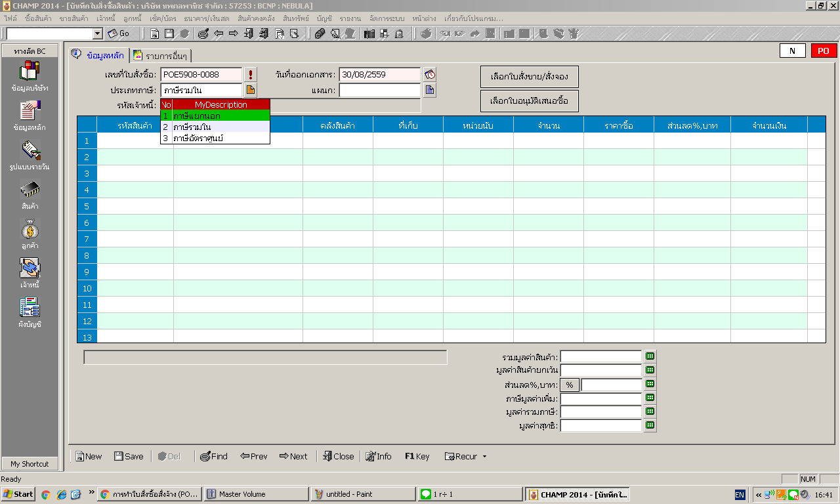
Task: Click red exclamation icon beside PO number
Action: (251, 74)
